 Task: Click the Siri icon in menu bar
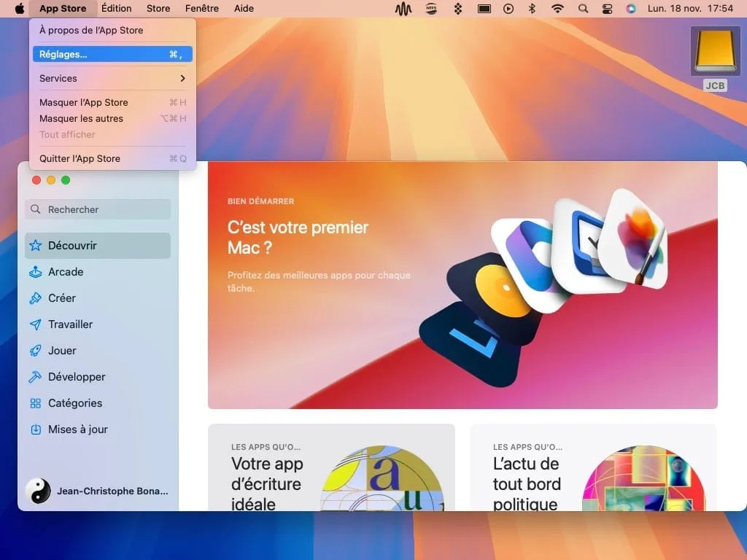(631, 9)
